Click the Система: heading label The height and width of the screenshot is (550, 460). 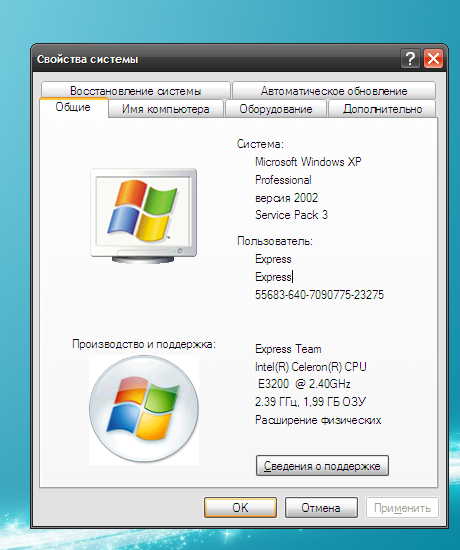tap(260, 144)
